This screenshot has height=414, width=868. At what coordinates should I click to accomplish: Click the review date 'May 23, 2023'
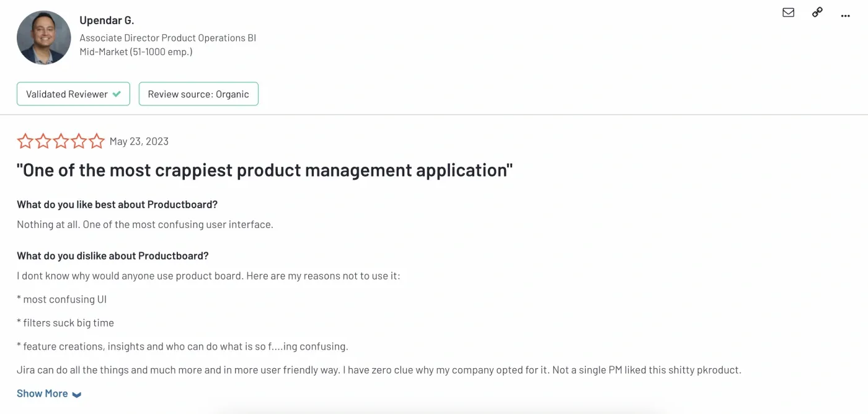click(139, 141)
